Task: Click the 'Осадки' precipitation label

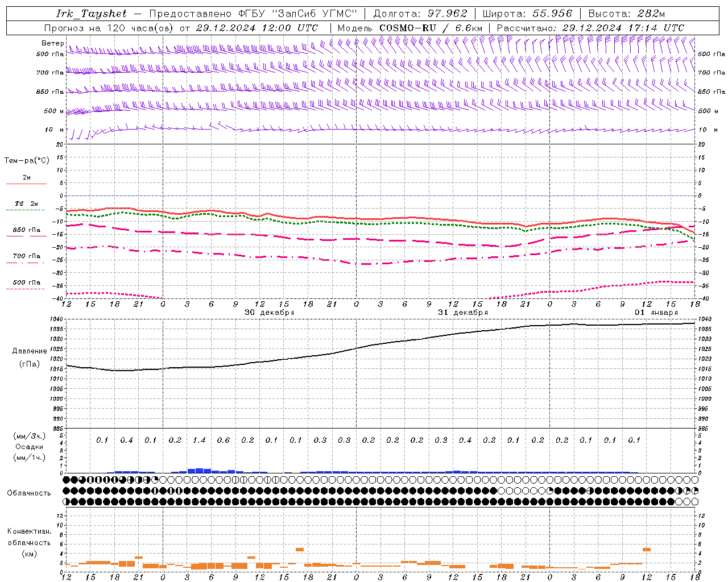Action: (30, 447)
